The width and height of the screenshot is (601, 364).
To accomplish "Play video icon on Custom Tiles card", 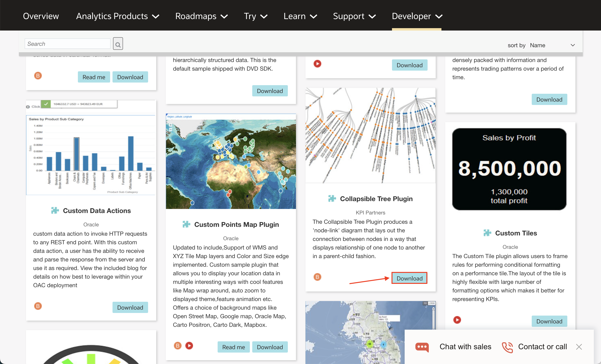I will click(x=457, y=320).
